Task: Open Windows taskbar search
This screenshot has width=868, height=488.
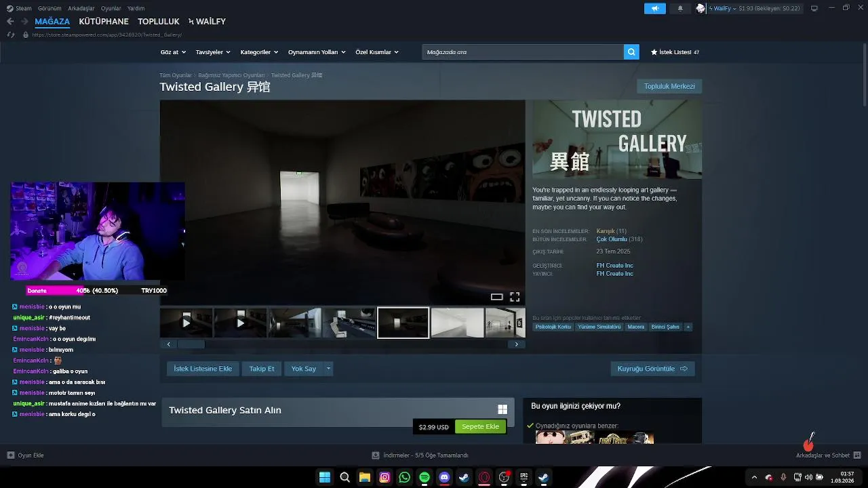Action: click(x=344, y=477)
